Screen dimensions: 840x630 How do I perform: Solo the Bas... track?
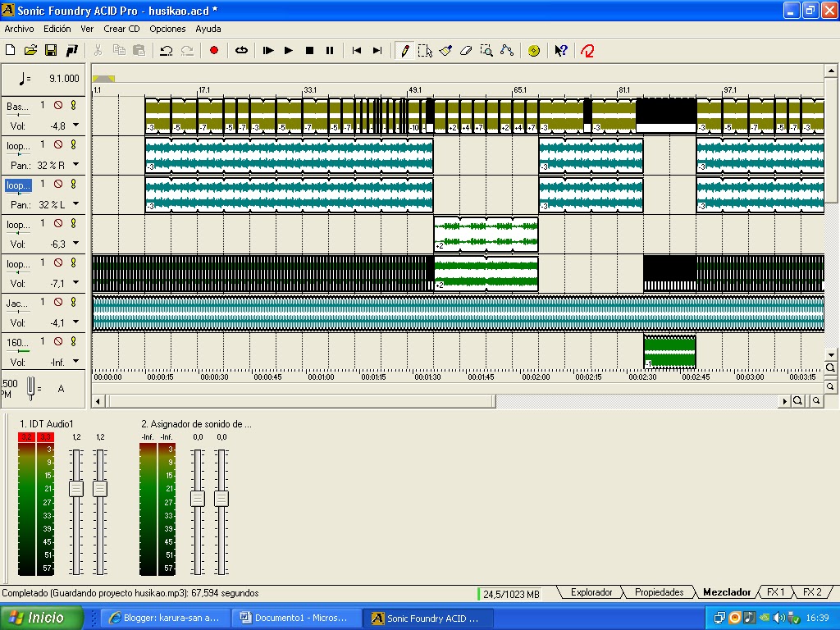point(73,106)
